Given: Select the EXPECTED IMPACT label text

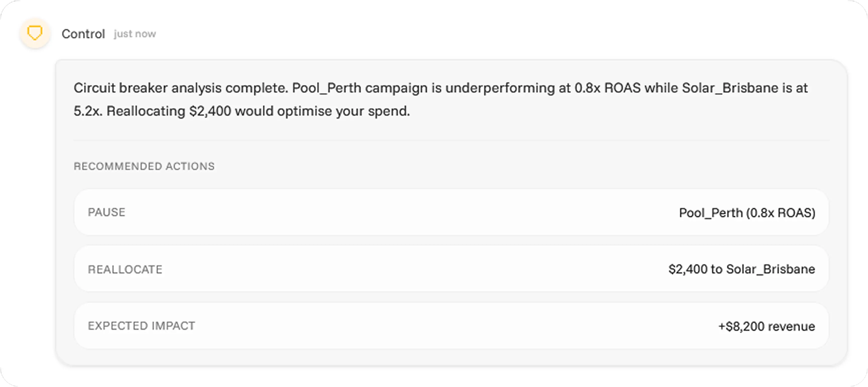Looking at the screenshot, I should point(141,326).
